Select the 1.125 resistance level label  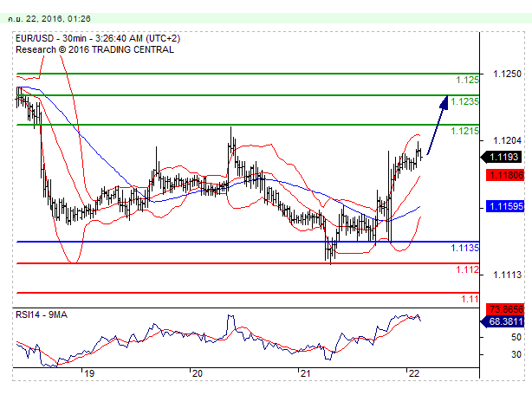coord(467,80)
